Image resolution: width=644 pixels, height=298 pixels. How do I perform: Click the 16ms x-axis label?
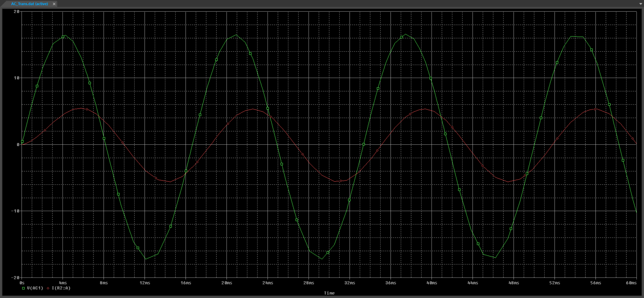pyautogui.click(x=186, y=283)
